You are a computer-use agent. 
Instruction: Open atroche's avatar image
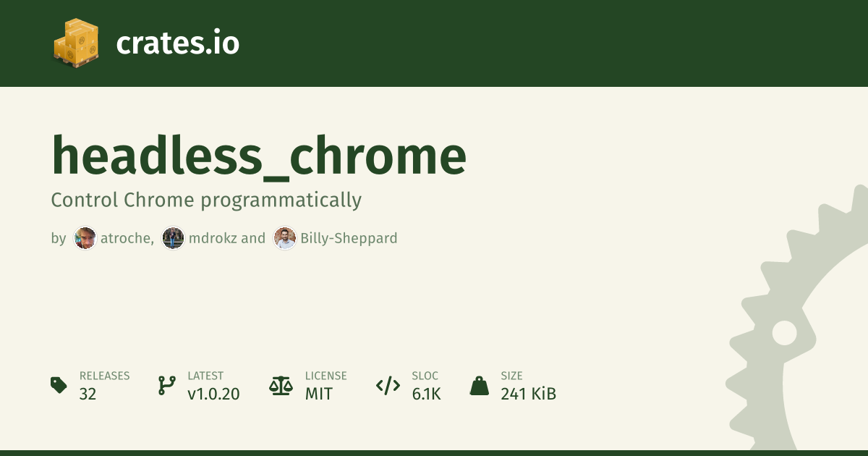85,238
